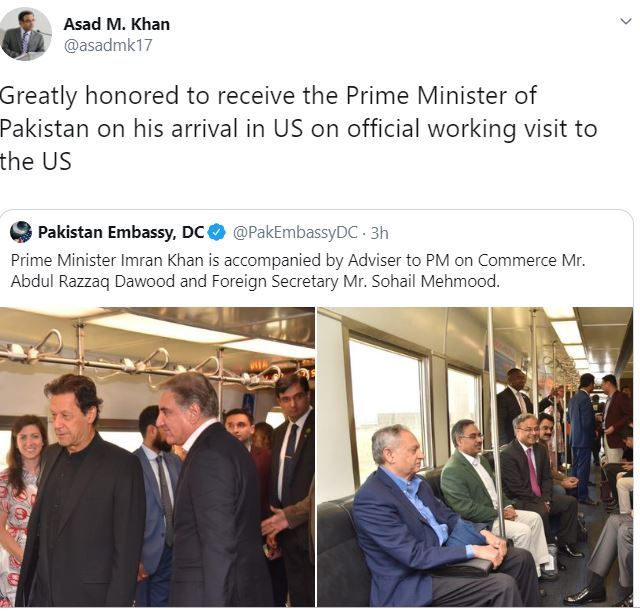Select the main tweet text 'Greatly honored'
640x611 pixels.
(x=89, y=96)
